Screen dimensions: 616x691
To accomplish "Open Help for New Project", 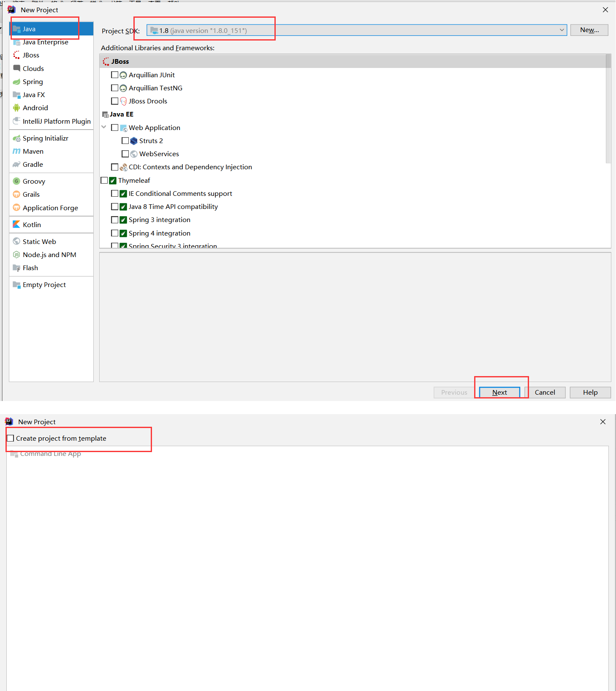I will 590,392.
